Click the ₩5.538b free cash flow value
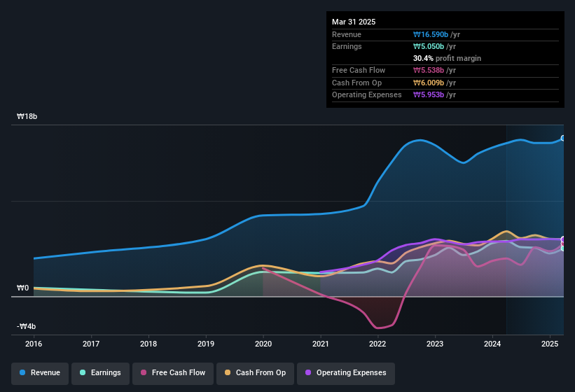Image resolution: width=575 pixels, height=392 pixels. point(429,70)
